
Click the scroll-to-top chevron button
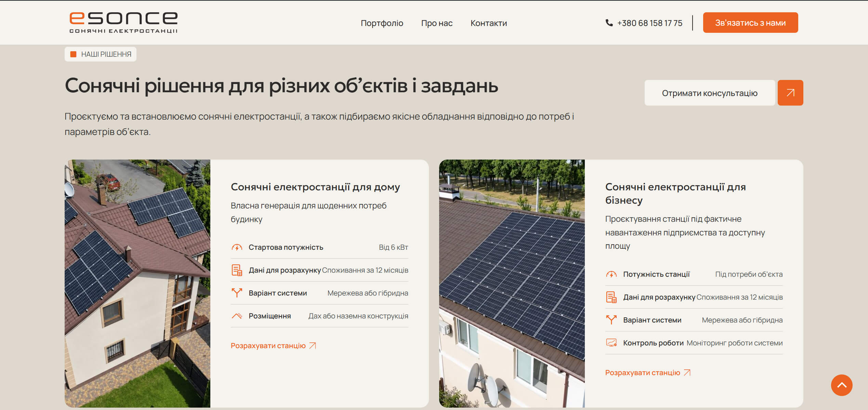coord(842,385)
